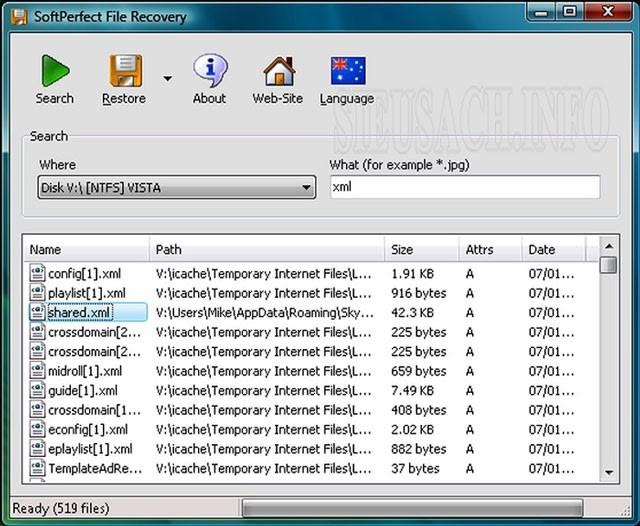Expand the Where disk drive dropdown
Viewport: 640px width, 526px height.
pyautogui.click(x=177, y=188)
